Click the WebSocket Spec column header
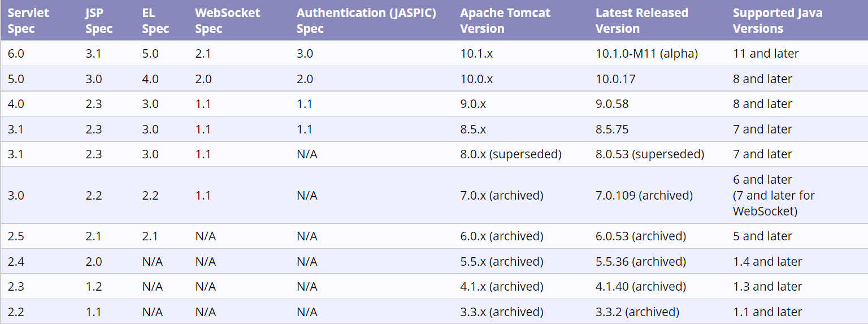This screenshot has width=868, height=324. [x=227, y=20]
